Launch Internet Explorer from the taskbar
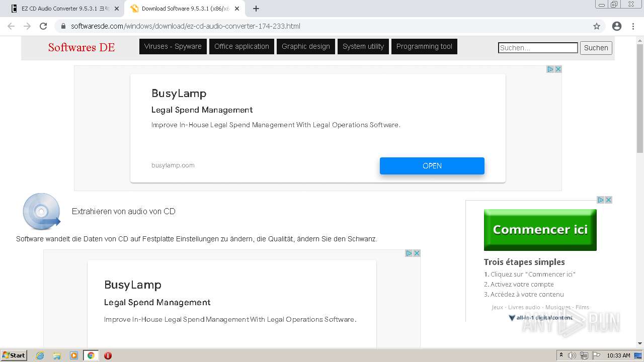The image size is (644, 362). pyautogui.click(x=40, y=355)
